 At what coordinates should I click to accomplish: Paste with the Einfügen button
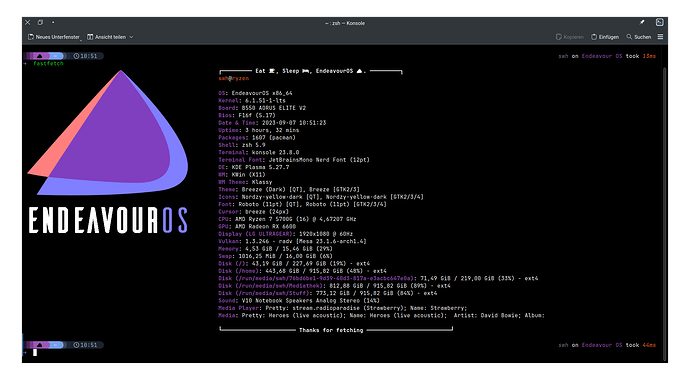pos(605,37)
